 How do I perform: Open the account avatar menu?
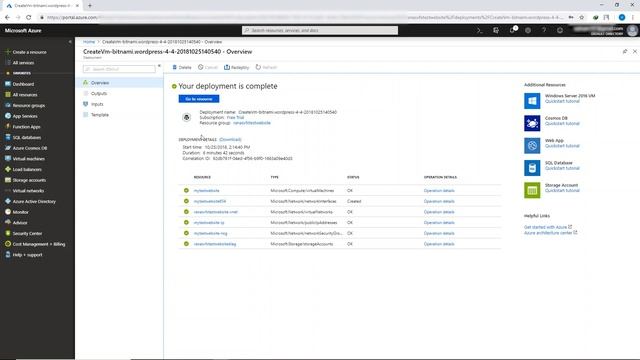(632, 31)
